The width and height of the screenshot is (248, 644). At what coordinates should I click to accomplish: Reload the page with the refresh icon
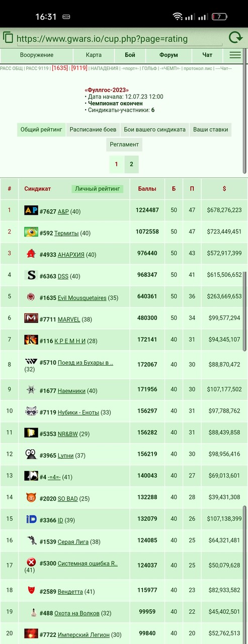[235, 38]
